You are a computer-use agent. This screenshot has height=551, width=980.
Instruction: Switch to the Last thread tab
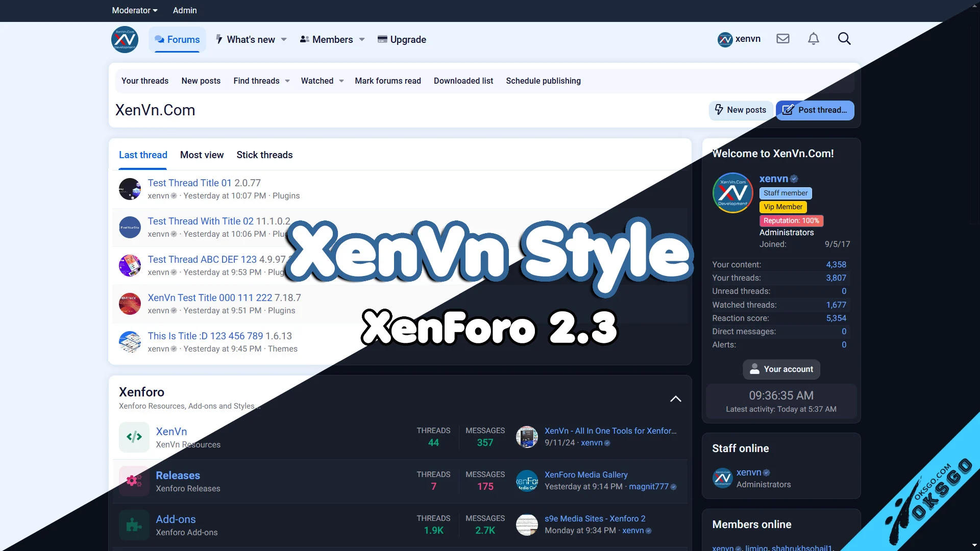[143, 155]
